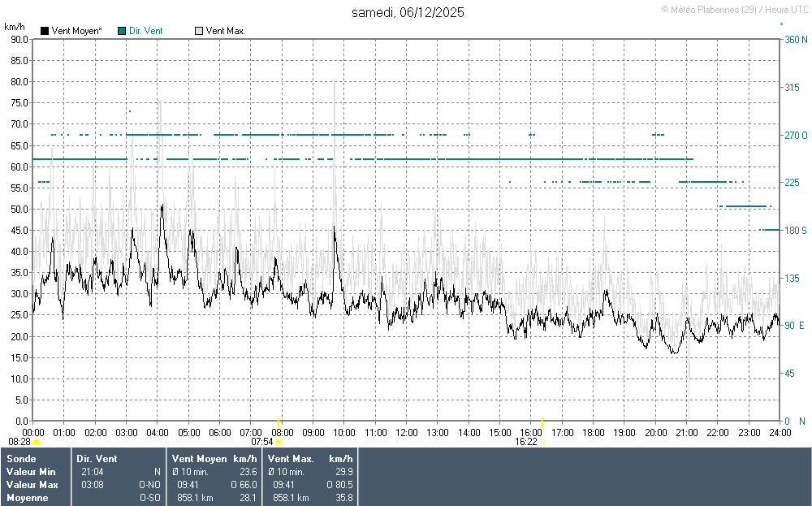Click the Sonde header in the table
Viewport: 812px width, 506px height.
[21, 459]
